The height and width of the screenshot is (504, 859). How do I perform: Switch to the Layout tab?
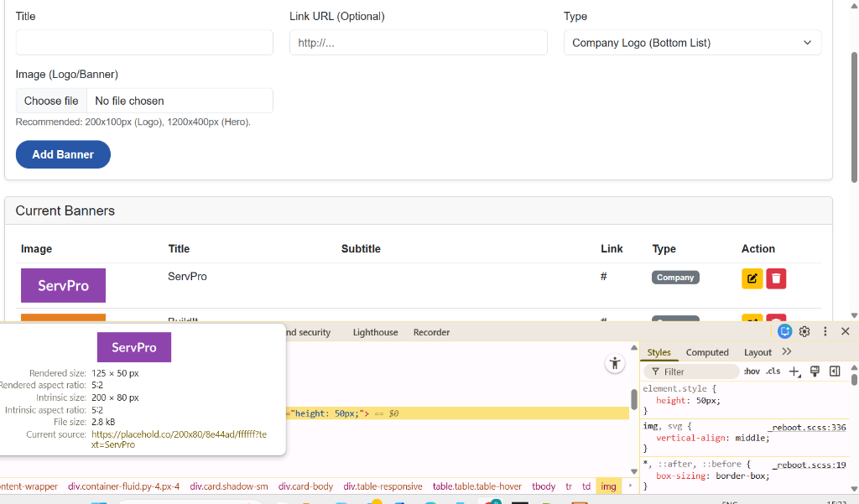757,352
